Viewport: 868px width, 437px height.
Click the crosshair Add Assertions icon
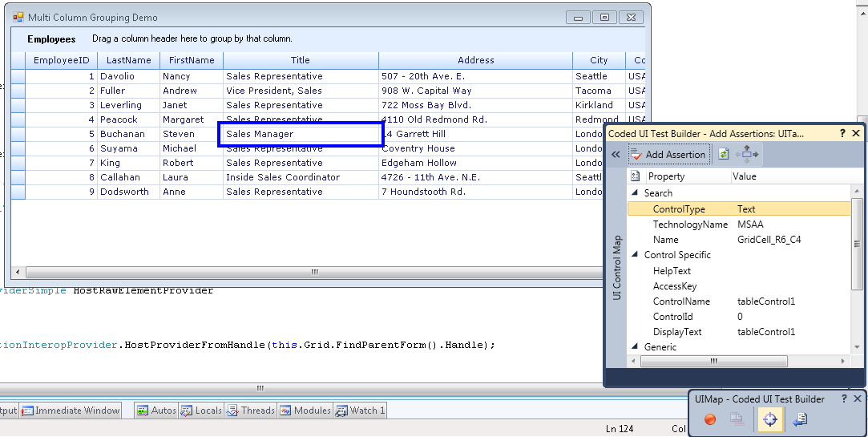[x=770, y=419]
